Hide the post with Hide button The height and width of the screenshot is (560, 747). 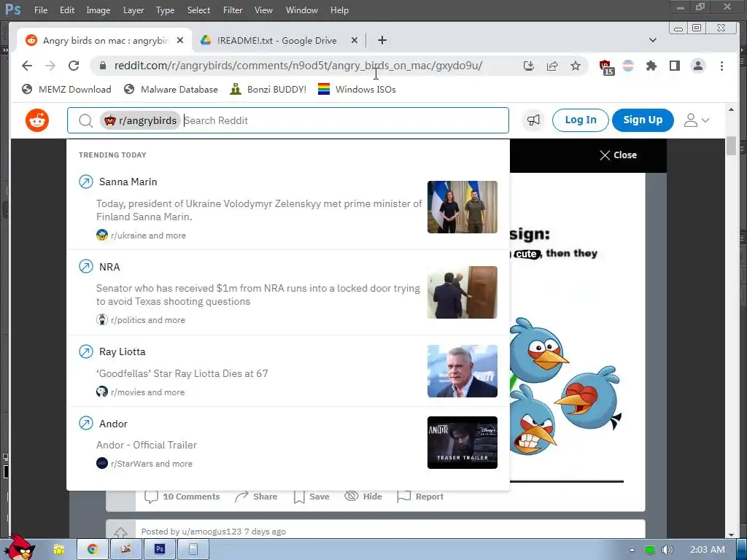coord(363,497)
